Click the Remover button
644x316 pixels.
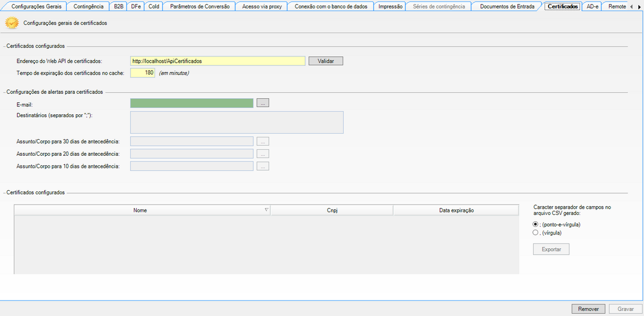click(x=588, y=309)
